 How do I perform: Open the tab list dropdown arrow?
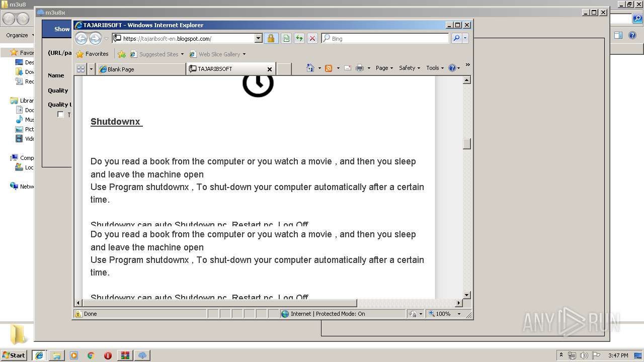[91, 69]
